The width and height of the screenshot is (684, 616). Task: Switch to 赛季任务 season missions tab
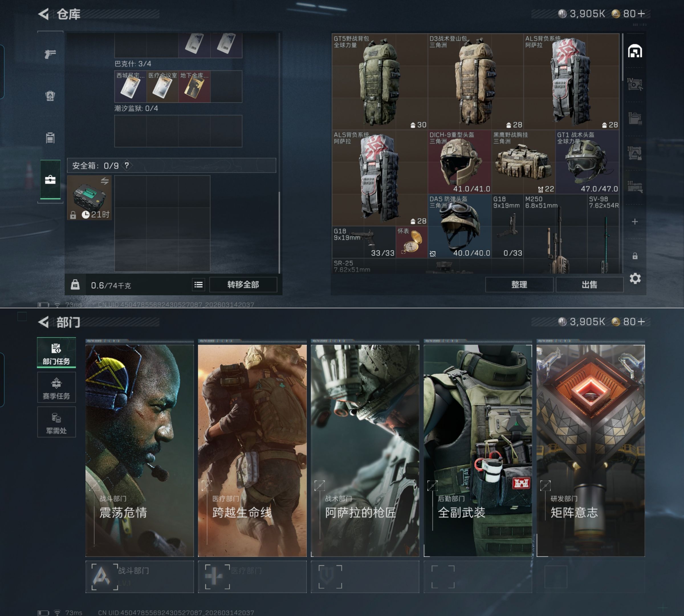tap(56, 388)
